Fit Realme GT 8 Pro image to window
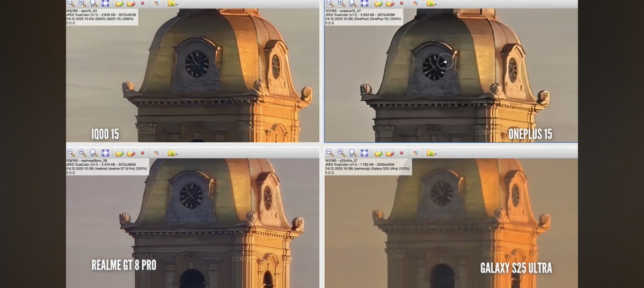This screenshot has height=288, width=644. 105,153
